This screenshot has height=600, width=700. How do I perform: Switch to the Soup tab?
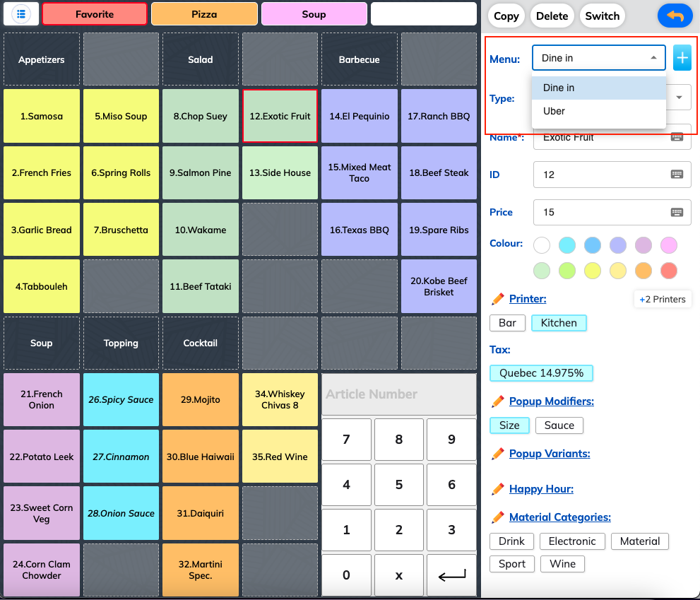coord(314,14)
